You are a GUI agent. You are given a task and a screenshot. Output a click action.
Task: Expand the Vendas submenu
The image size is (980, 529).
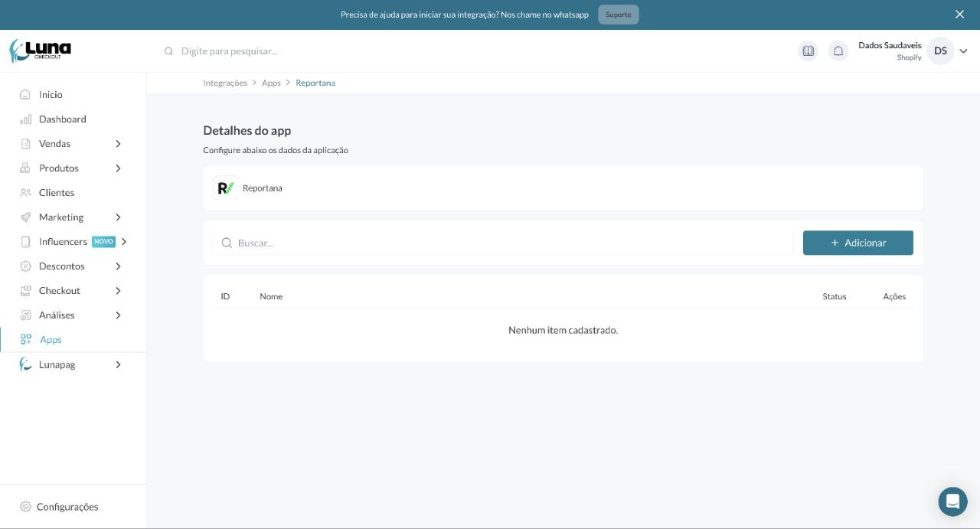click(118, 144)
